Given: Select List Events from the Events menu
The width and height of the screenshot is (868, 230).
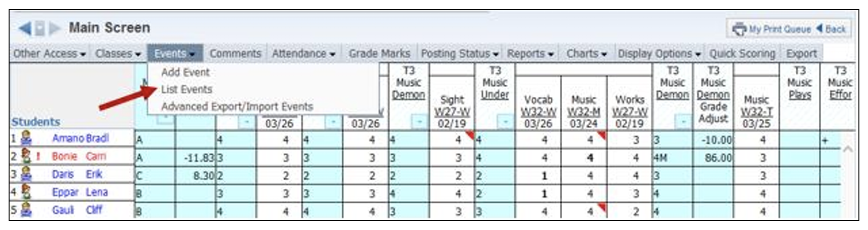Looking at the screenshot, I should pyautogui.click(x=186, y=90).
